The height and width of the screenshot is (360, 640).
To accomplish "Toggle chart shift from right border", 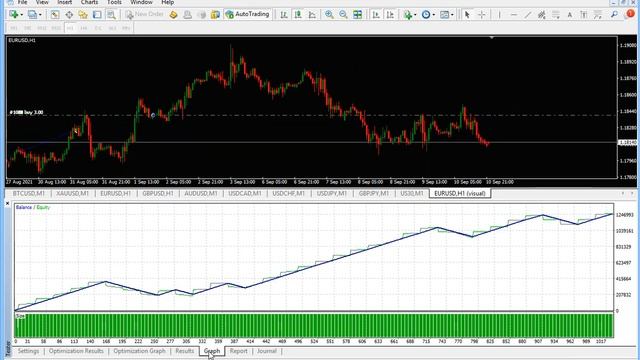I will coord(390,15).
